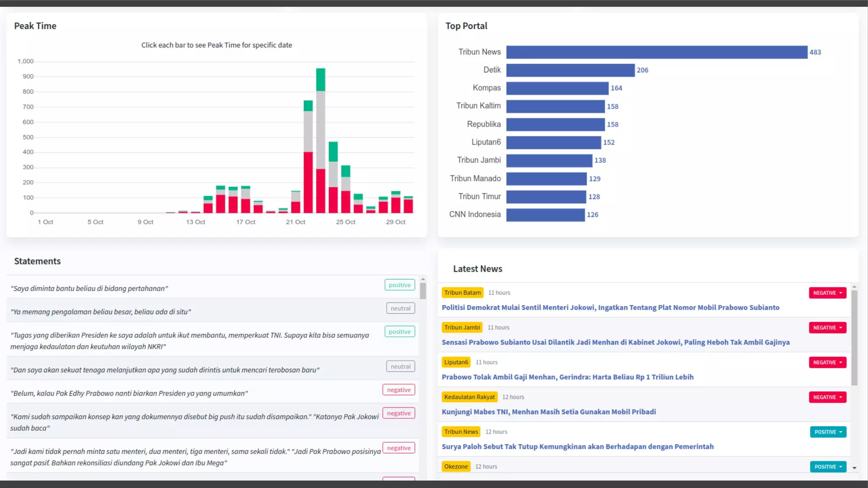This screenshot has width=868, height=488.
Task: Open NEGATIVE dropdown on Tribun Jambi news
Action: click(827, 327)
